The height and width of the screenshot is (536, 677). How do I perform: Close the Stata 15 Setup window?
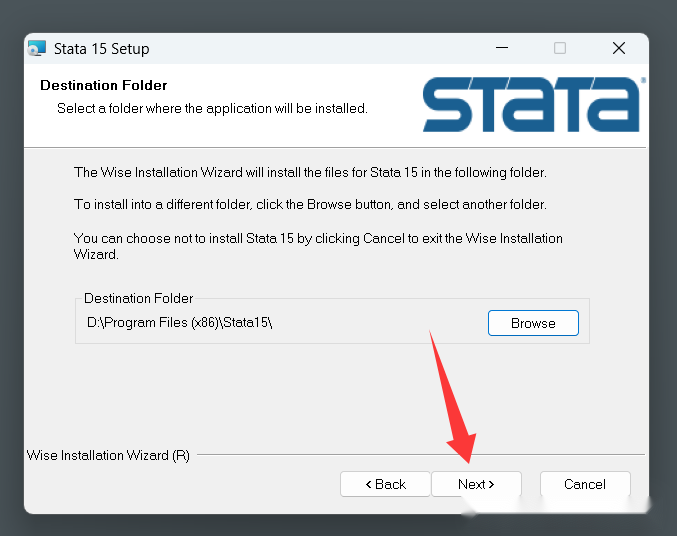click(619, 48)
